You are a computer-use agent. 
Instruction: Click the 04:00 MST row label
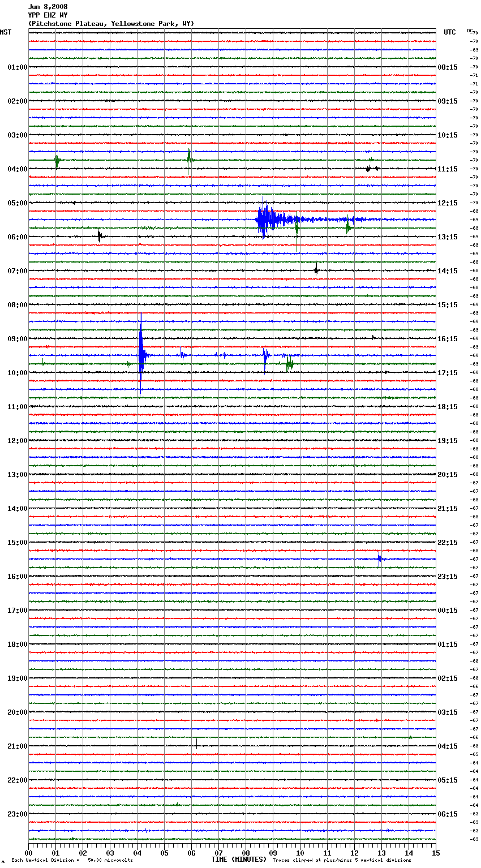point(18,169)
